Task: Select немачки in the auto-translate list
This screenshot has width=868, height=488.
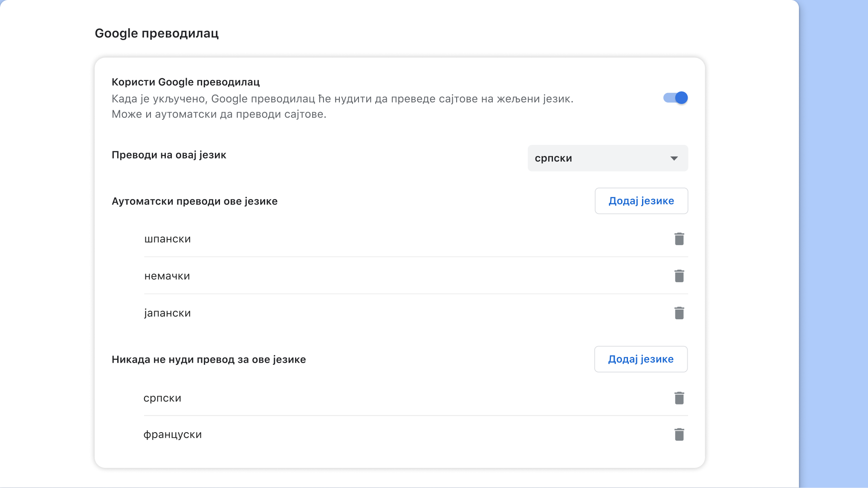Action: 167,275
